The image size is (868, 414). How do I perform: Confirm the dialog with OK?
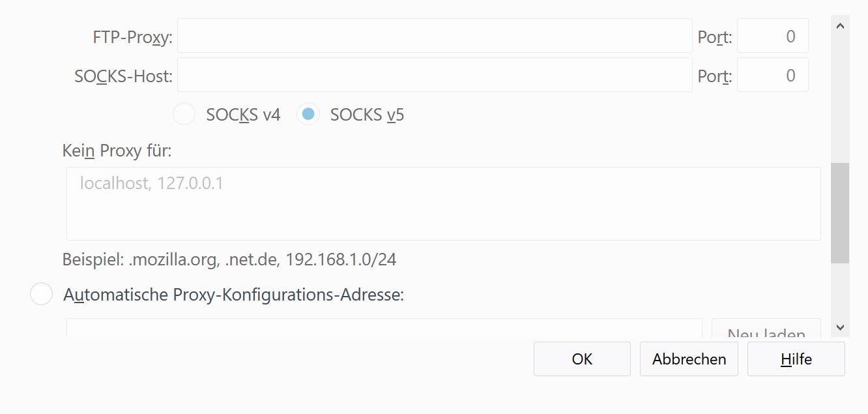point(582,359)
